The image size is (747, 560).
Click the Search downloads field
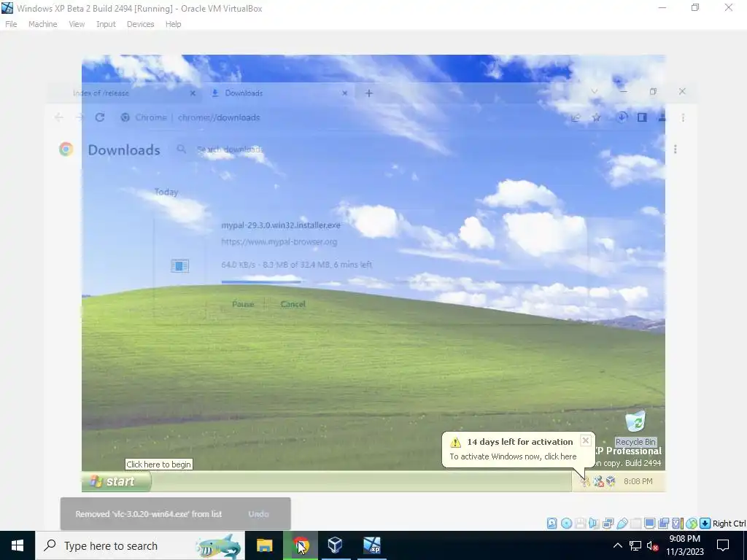point(230,149)
